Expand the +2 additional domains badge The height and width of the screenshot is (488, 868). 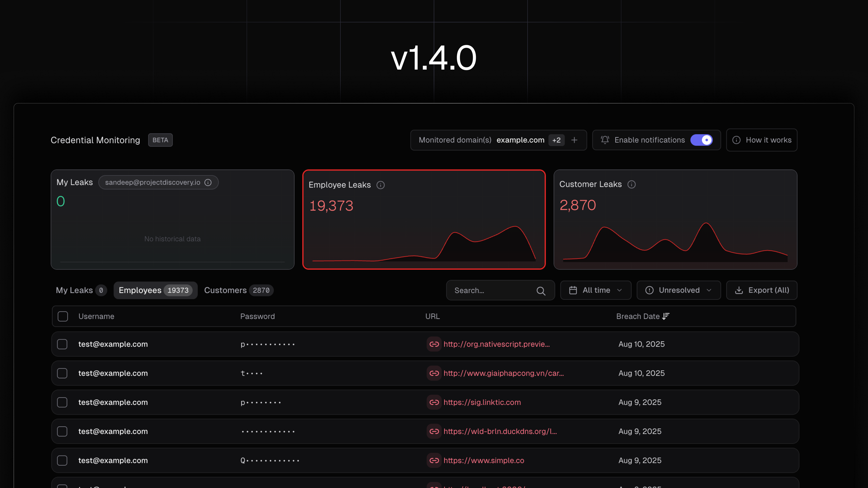556,140
